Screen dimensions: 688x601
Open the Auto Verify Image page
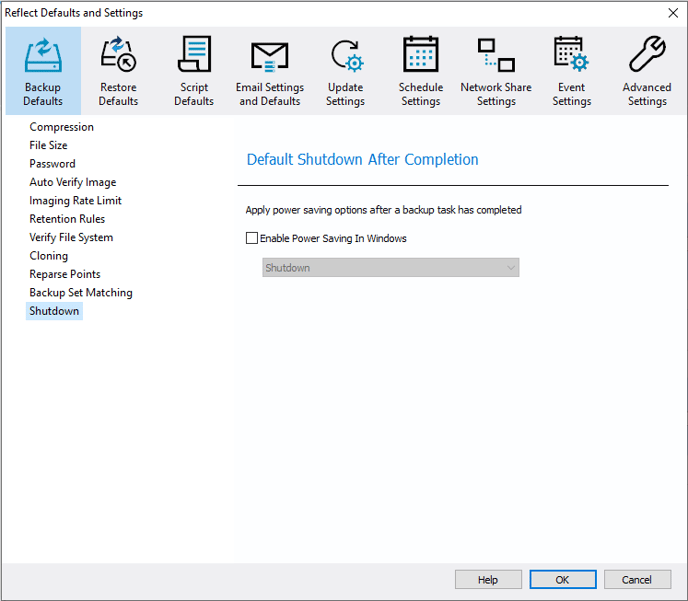pyautogui.click(x=73, y=182)
